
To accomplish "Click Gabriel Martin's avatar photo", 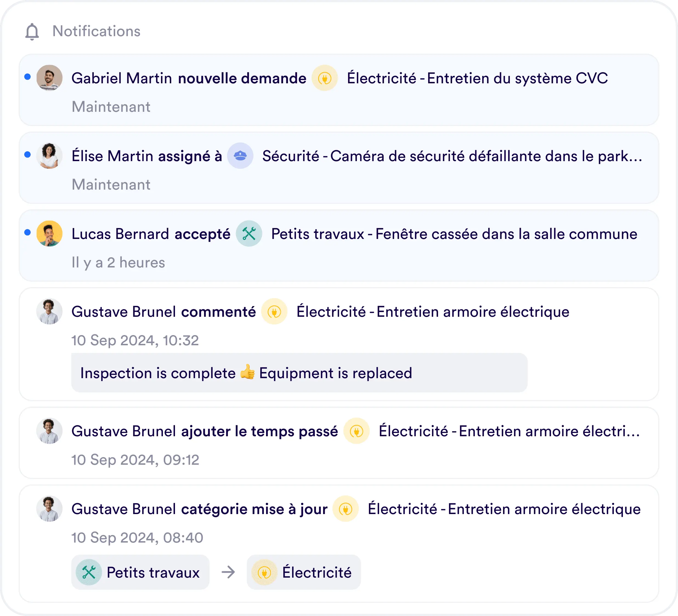I will click(49, 78).
